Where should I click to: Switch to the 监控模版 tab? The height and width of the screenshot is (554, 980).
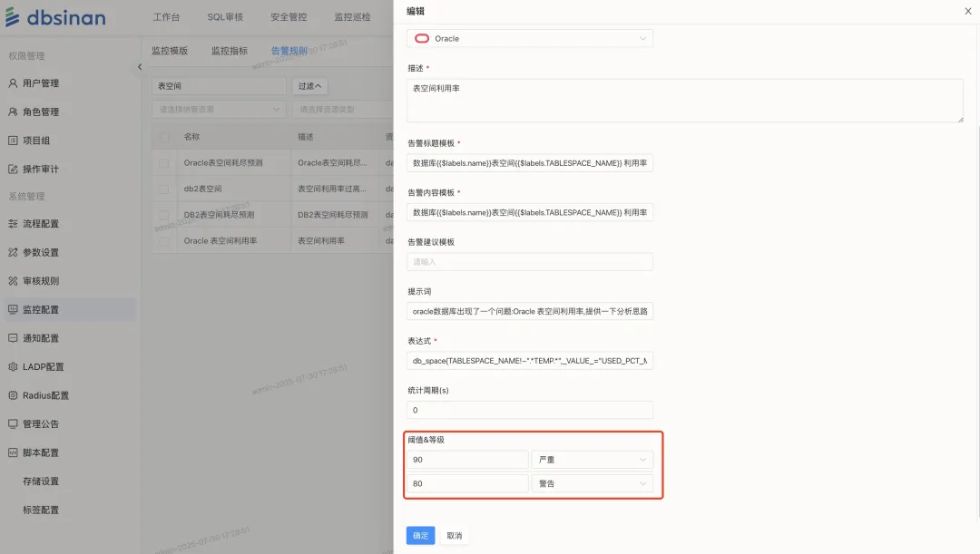point(170,51)
